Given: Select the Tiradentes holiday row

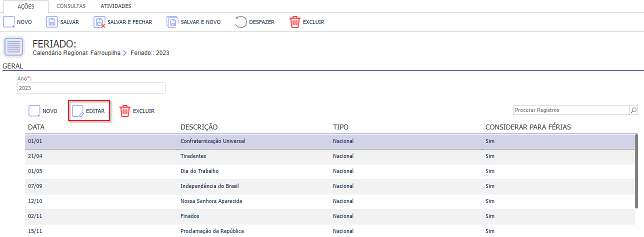Looking at the screenshot, I should pos(330,156).
